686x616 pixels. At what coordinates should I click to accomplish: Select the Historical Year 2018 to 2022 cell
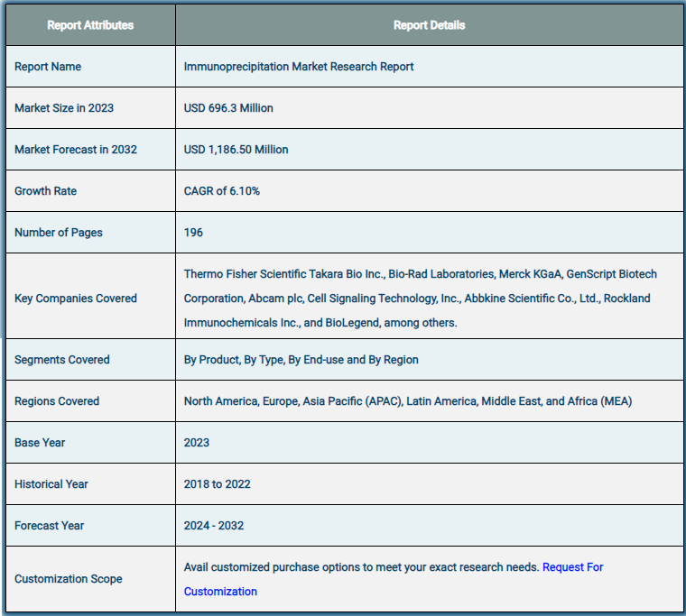(429, 484)
